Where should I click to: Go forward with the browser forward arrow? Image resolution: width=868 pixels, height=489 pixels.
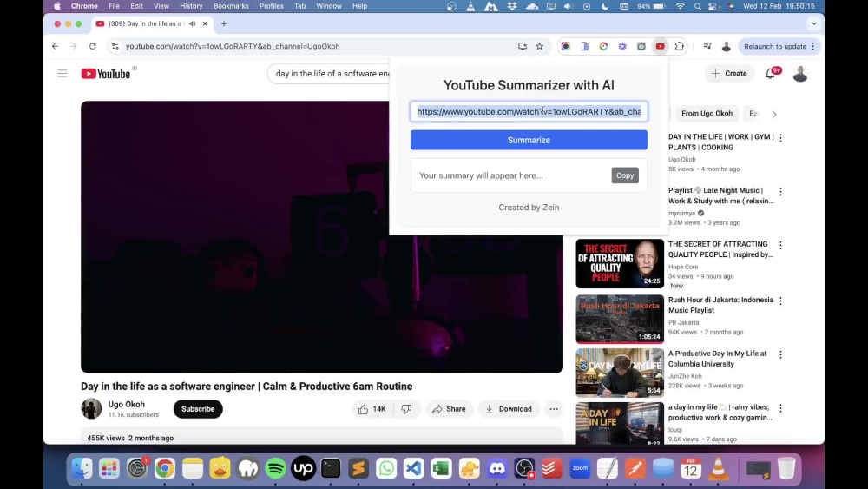[x=74, y=47]
